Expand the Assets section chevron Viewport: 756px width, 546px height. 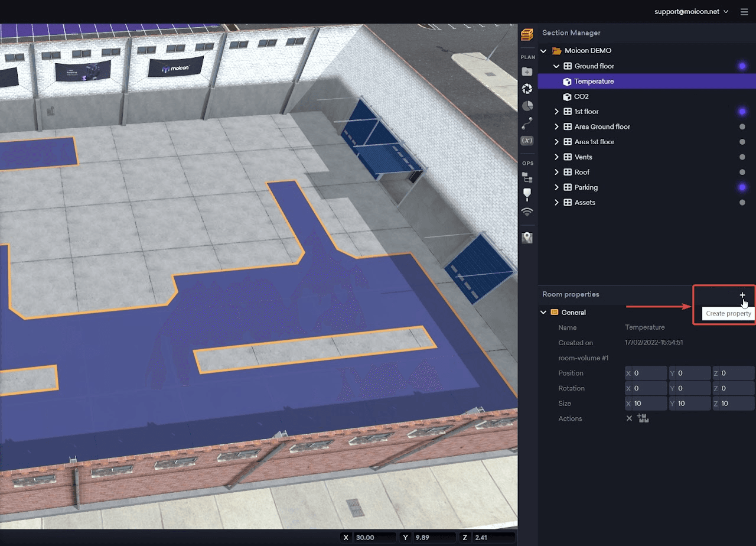[556, 203]
